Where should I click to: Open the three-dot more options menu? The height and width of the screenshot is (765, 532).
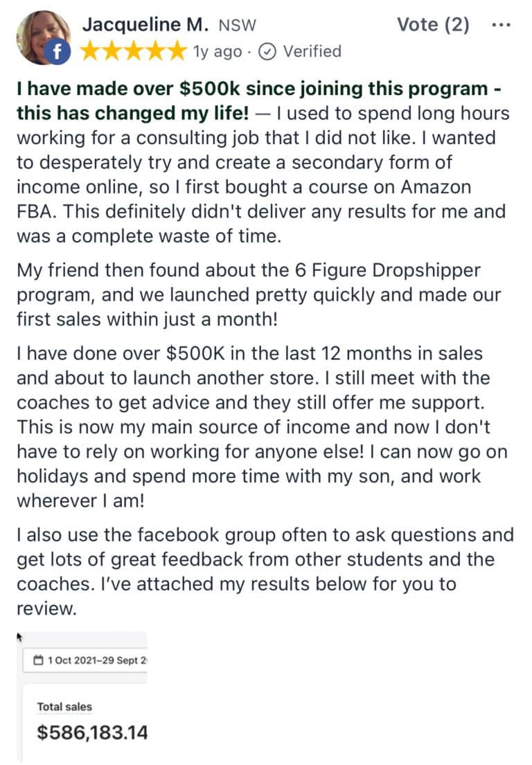click(x=502, y=25)
